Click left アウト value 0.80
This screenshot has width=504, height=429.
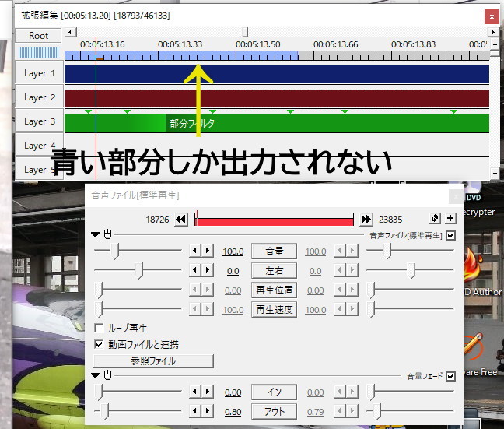(233, 412)
